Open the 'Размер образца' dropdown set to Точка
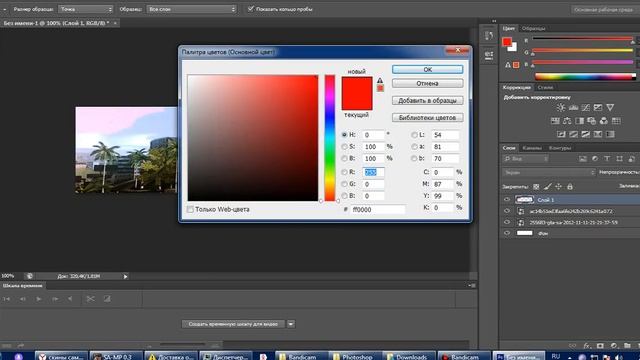Screen dimensions: 640x360 tap(86, 9)
